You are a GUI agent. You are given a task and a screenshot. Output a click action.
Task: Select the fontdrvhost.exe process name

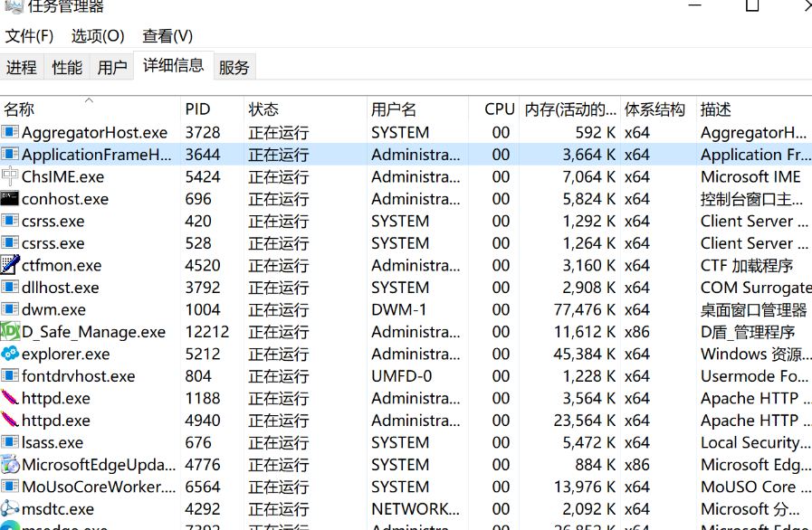tap(78, 376)
